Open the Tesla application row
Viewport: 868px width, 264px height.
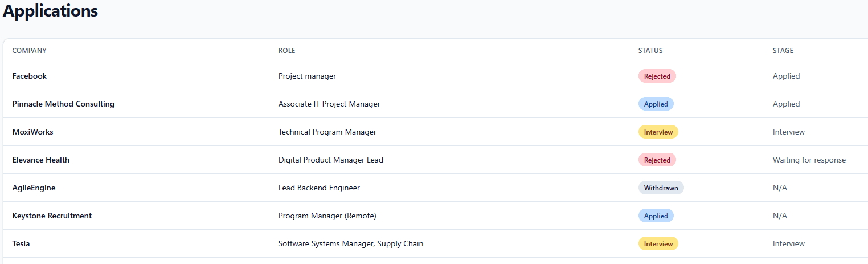tap(436, 243)
